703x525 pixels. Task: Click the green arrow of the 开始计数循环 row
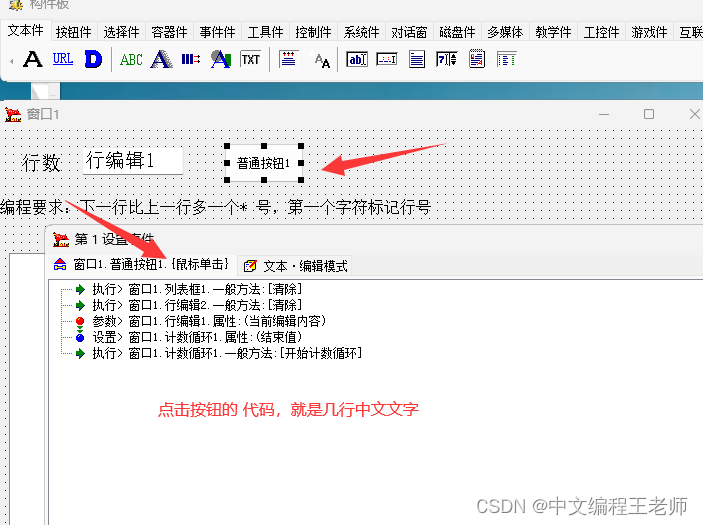(80, 353)
